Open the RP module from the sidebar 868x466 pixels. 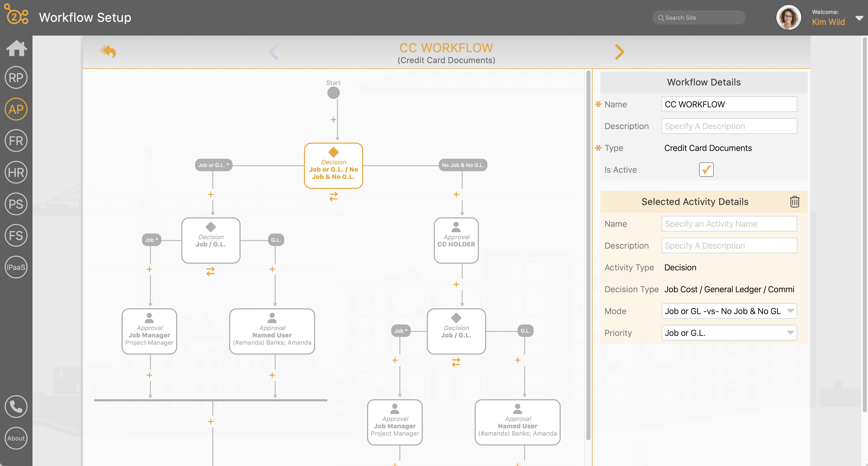16,77
